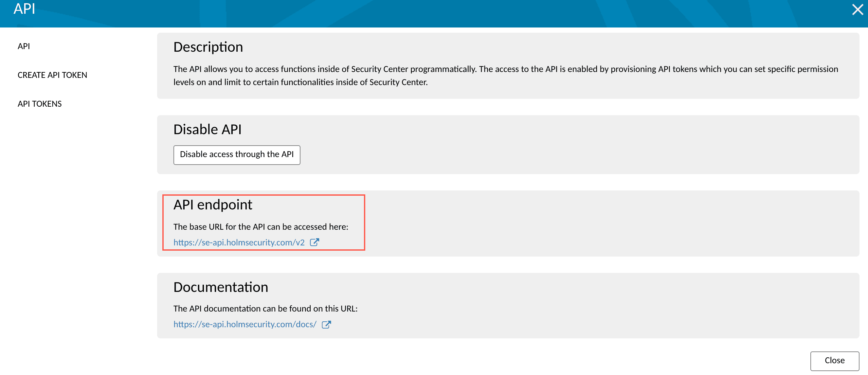This screenshot has width=868, height=375.
Task: Click the Close button at the bottom
Action: (834, 360)
